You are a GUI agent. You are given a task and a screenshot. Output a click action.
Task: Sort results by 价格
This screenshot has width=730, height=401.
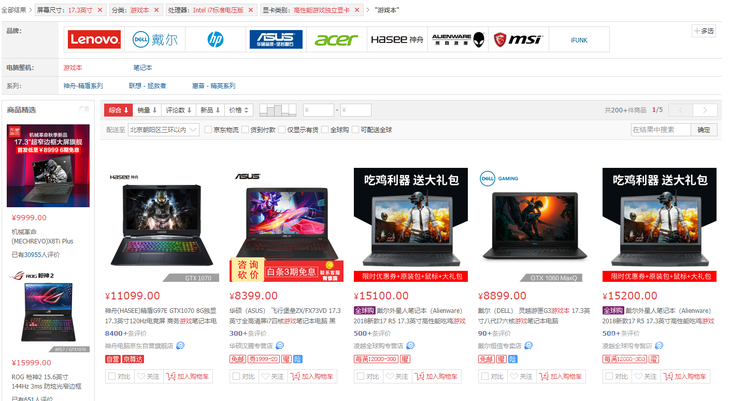pos(239,110)
